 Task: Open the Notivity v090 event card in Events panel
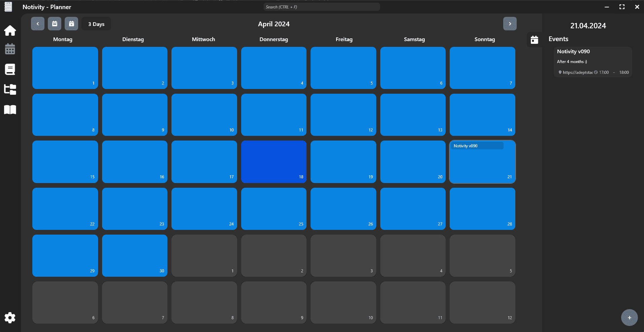(593, 61)
